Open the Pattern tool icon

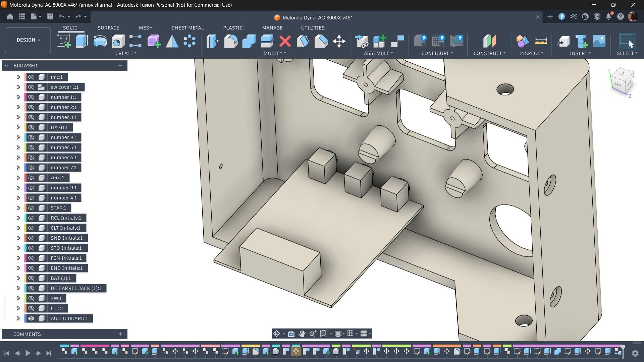[x=190, y=41]
